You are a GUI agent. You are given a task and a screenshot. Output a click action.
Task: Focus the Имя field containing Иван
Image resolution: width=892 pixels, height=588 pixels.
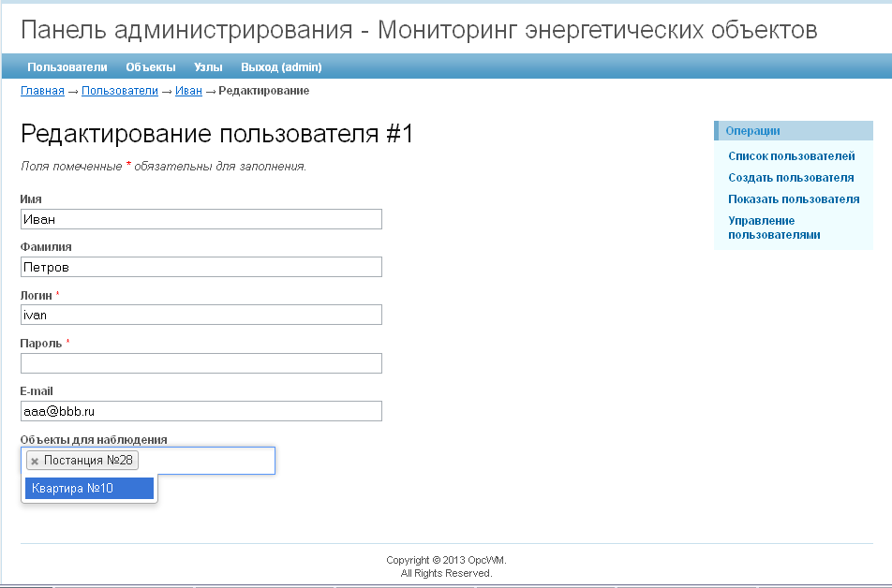coord(201,219)
